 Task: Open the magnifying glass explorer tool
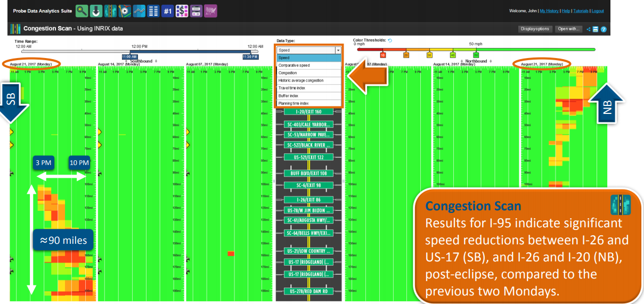81,11
